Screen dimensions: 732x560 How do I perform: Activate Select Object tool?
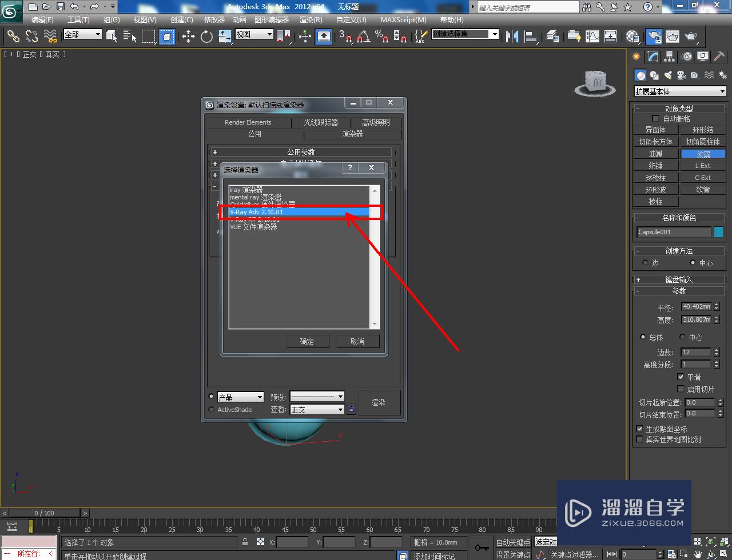(112, 37)
